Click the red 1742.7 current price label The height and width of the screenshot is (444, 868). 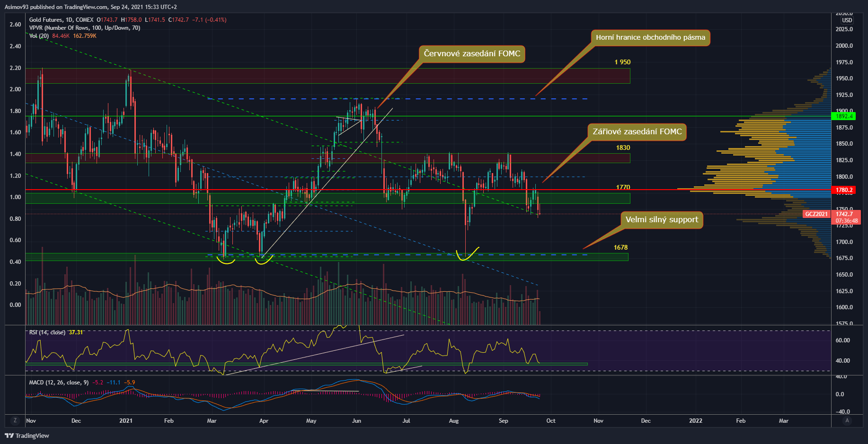coord(844,214)
